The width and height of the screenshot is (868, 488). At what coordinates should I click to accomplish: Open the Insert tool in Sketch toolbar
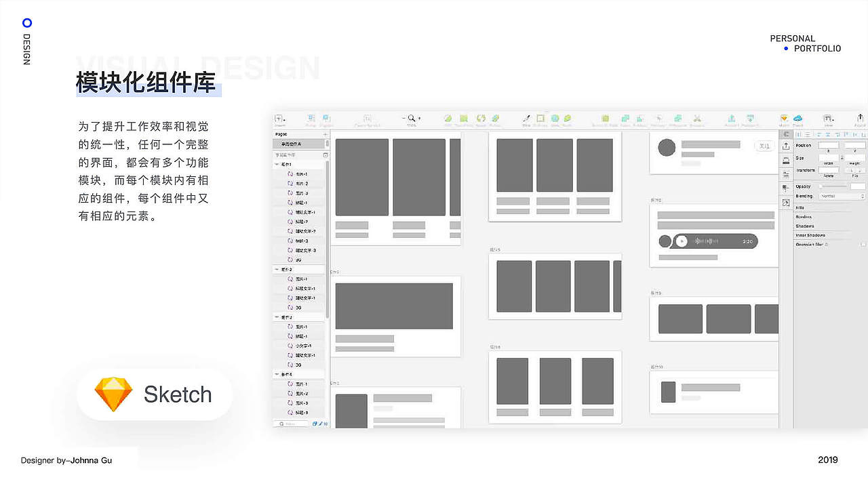click(280, 119)
